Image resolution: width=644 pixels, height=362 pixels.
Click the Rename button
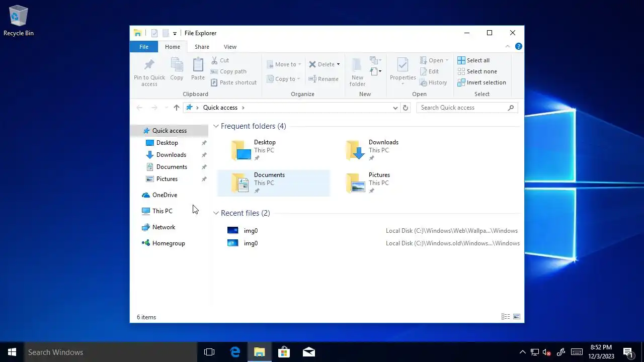[x=324, y=79]
